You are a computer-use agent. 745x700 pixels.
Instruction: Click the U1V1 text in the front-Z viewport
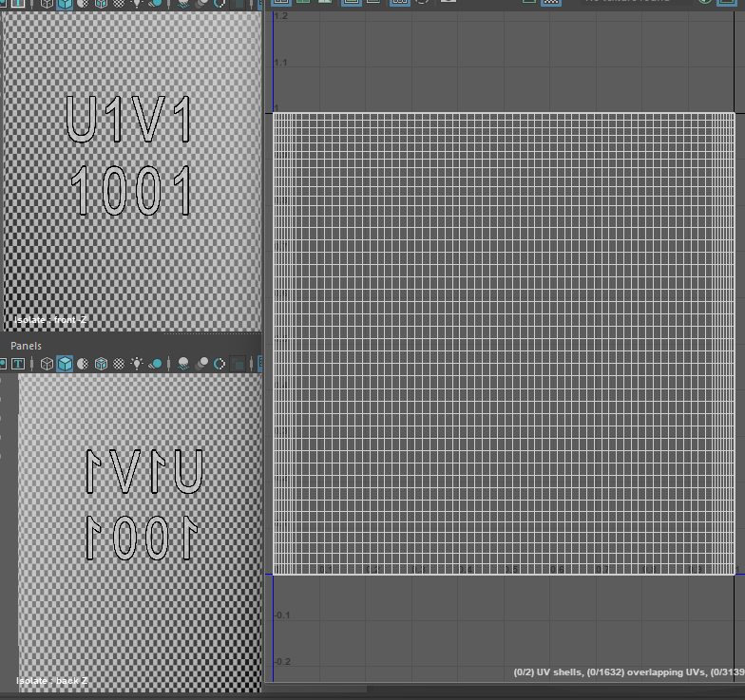point(129,119)
